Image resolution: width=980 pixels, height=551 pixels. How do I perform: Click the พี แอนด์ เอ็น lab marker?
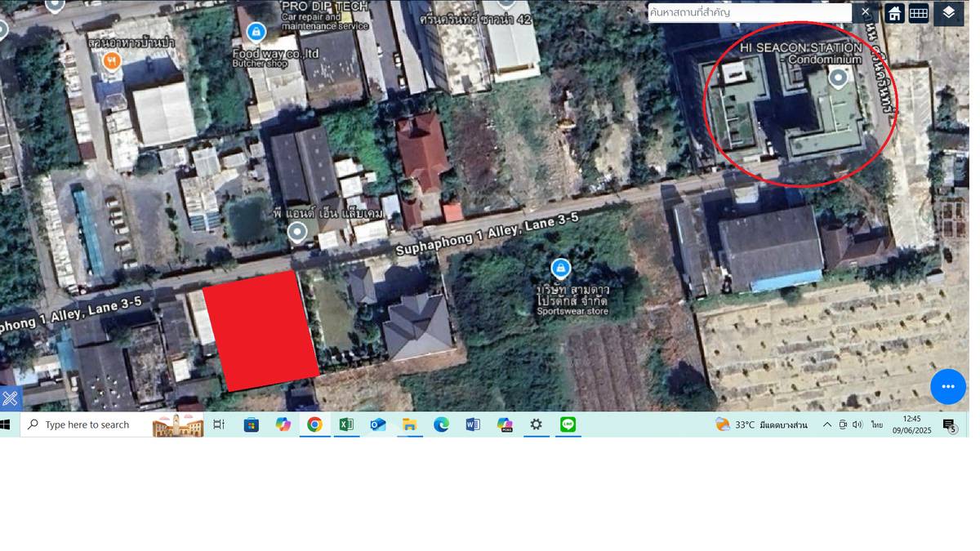click(x=297, y=231)
